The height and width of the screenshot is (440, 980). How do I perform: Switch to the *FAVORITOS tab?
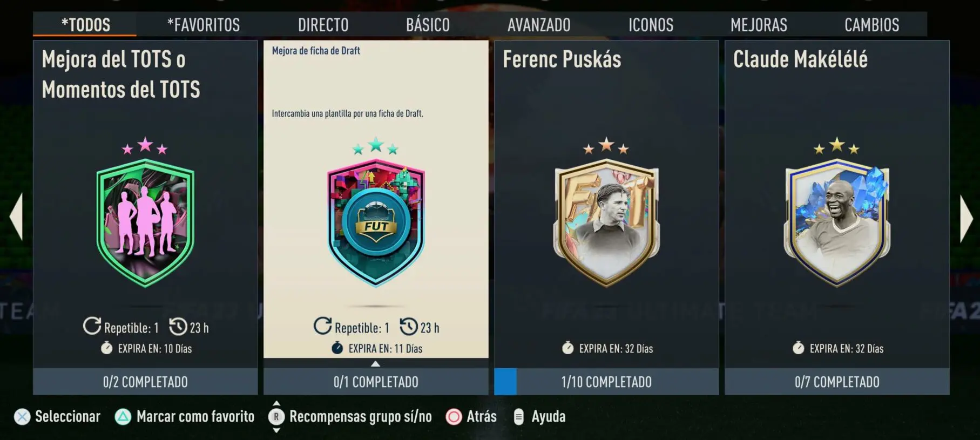pos(204,25)
